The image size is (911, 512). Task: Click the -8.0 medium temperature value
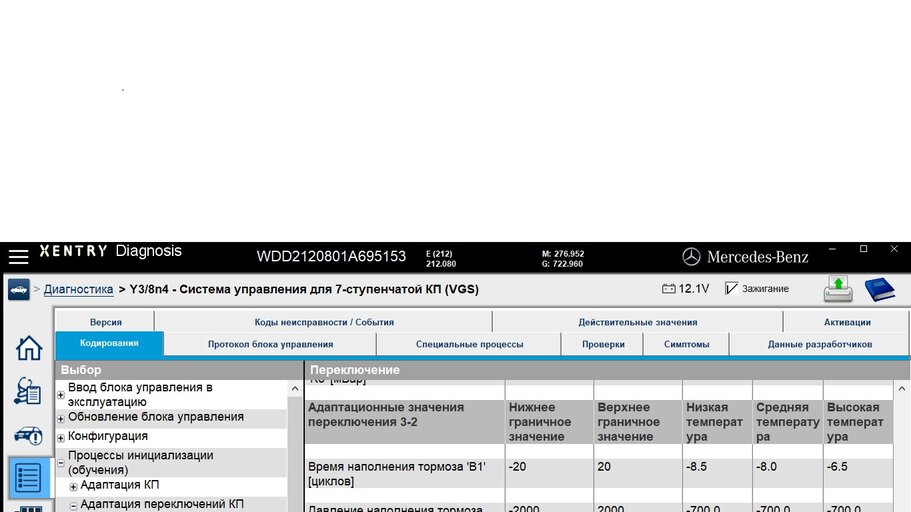click(767, 467)
